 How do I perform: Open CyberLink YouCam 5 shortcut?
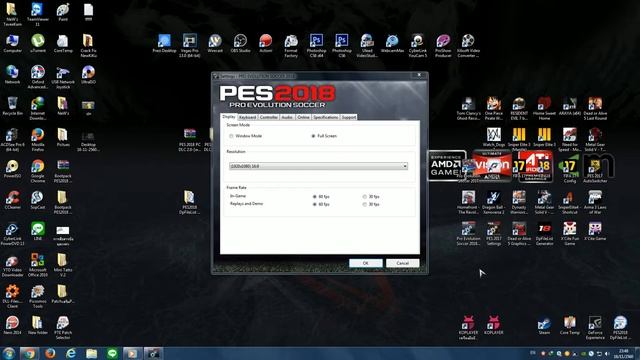coord(418,45)
